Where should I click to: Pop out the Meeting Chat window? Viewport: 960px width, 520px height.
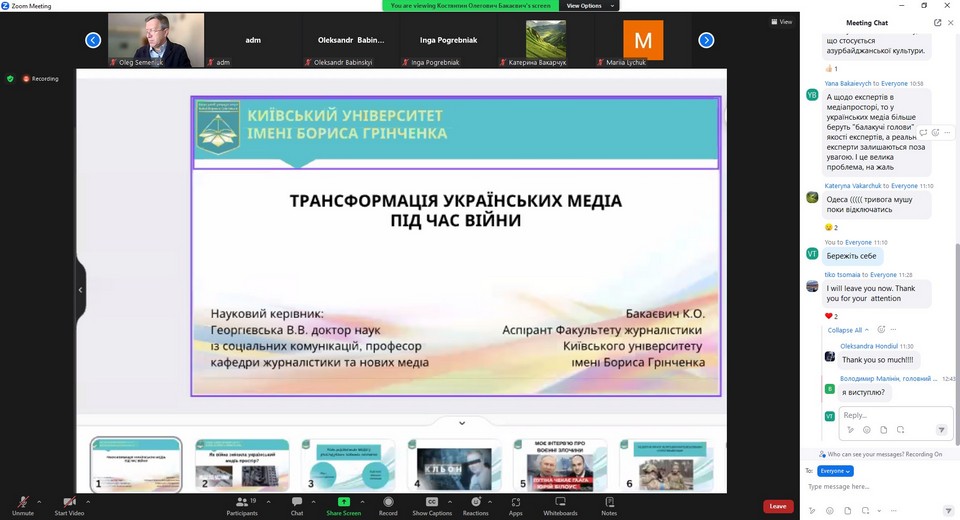(937, 22)
